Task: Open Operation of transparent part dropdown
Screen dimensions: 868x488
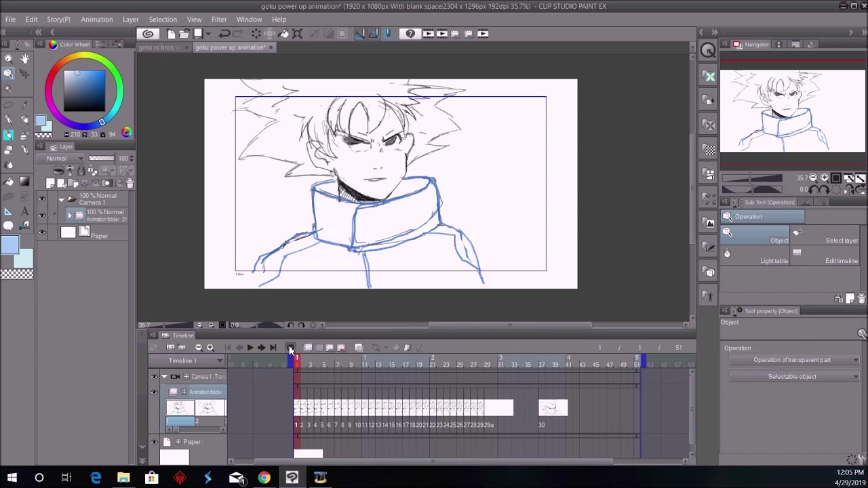Action: [794, 360]
